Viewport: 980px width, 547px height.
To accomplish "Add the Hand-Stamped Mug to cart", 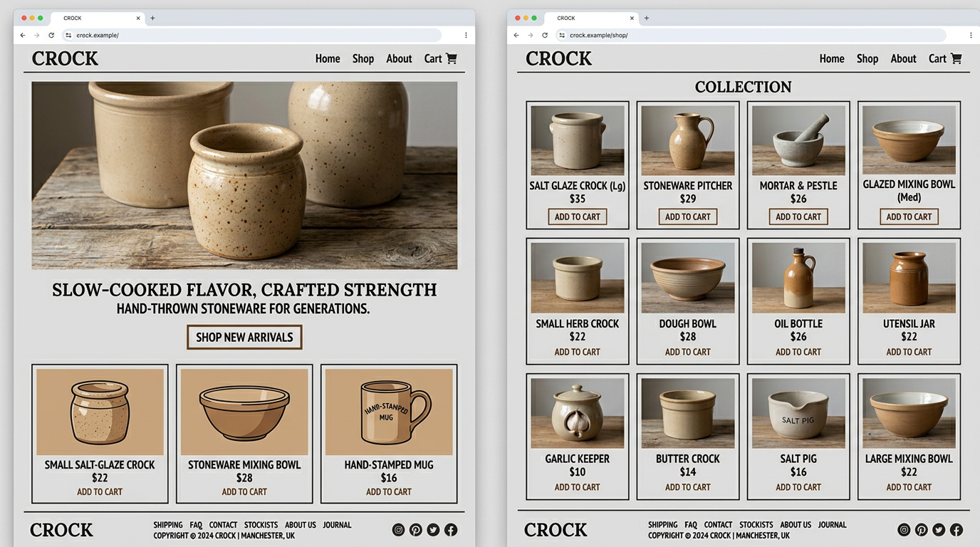I will point(388,491).
